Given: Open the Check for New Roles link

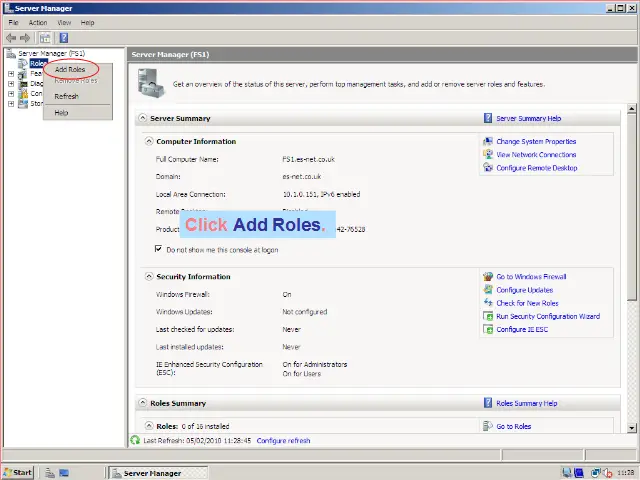Looking at the screenshot, I should (527, 303).
